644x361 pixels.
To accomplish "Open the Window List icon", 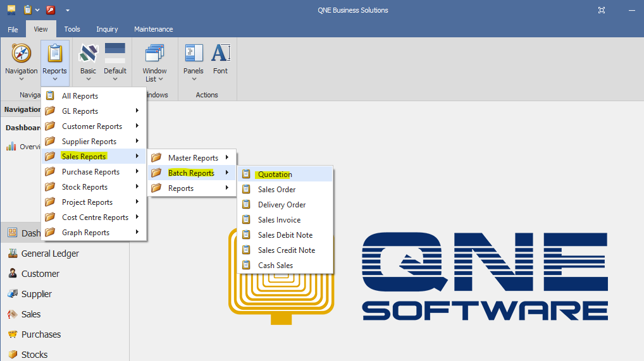I will pyautogui.click(x=154, y=54).
